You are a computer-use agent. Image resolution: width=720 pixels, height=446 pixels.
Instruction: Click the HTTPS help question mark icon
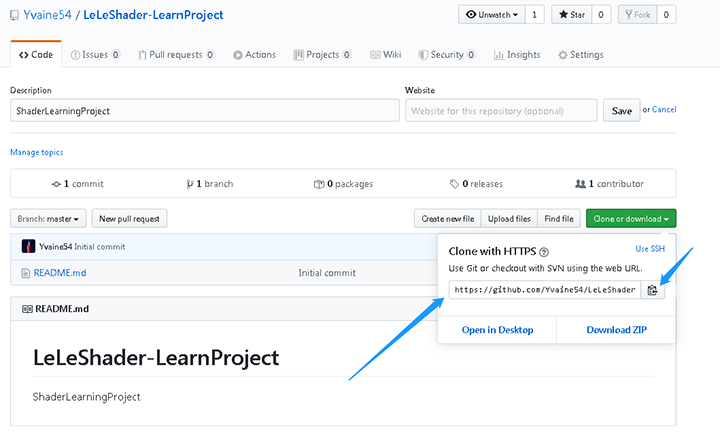point(544,252)
